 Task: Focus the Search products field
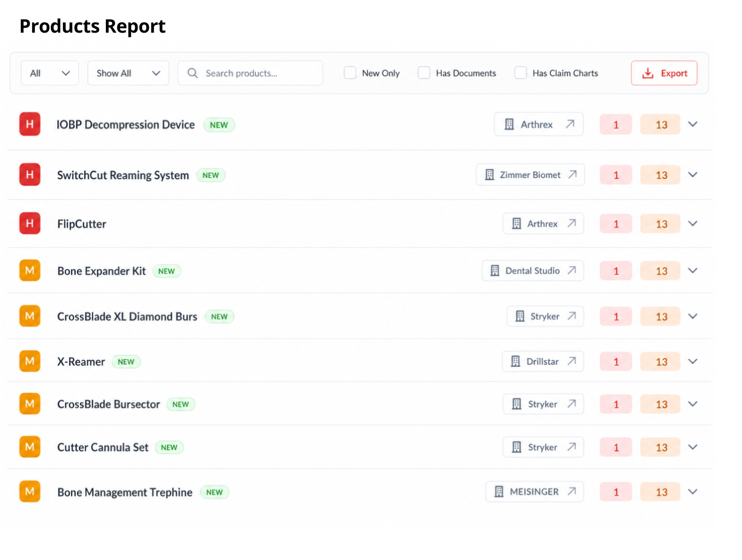tap(250, 73)
